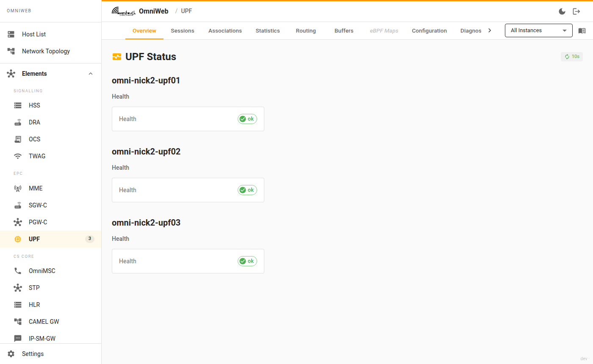Click the CS CORE section label
This screenshot has width=593, height=364.
[x=24, y=256]
